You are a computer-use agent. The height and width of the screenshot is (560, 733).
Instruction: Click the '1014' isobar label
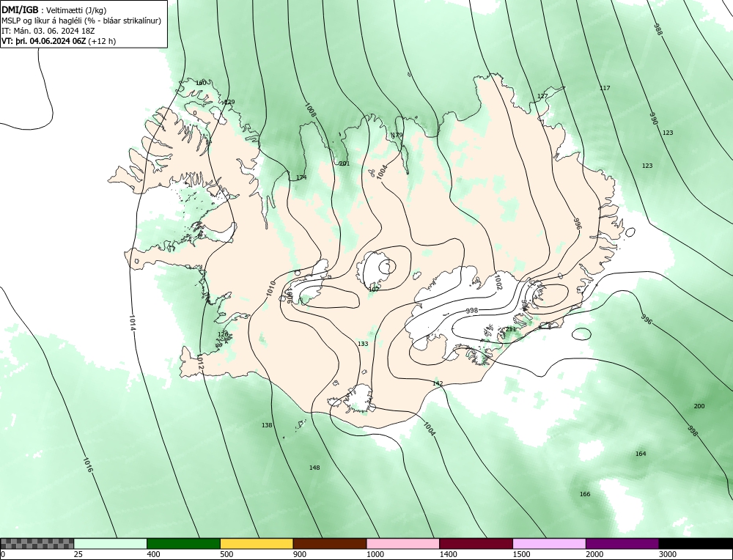[x=132, y=323]
